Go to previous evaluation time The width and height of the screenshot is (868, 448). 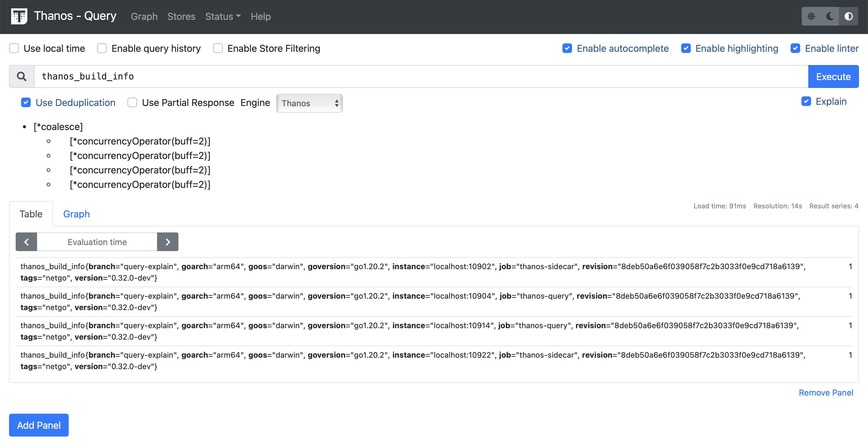coord(26,242)
